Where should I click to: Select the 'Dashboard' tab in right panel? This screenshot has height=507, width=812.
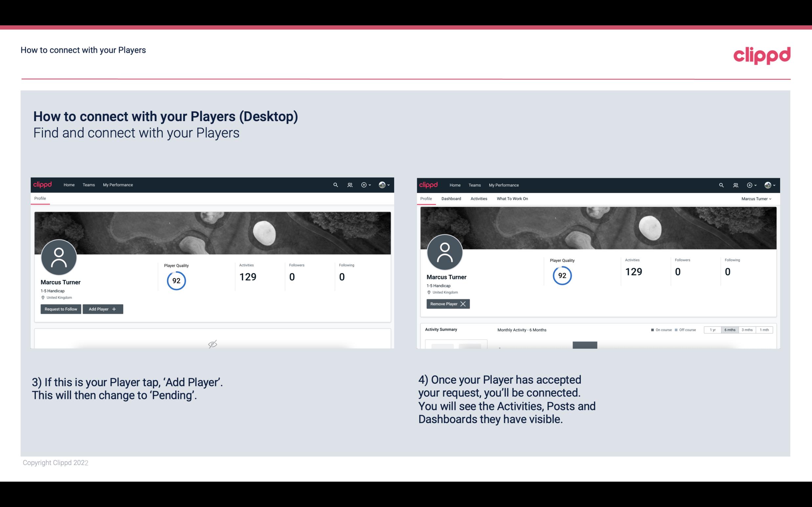pos(451,199)
